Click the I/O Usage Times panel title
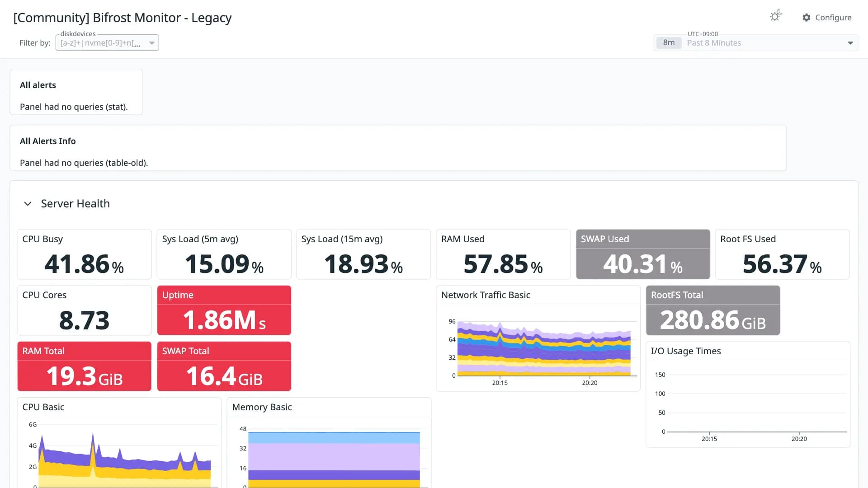Image resolution: width=868 pixels, height=488 pixels. (686, 351)
